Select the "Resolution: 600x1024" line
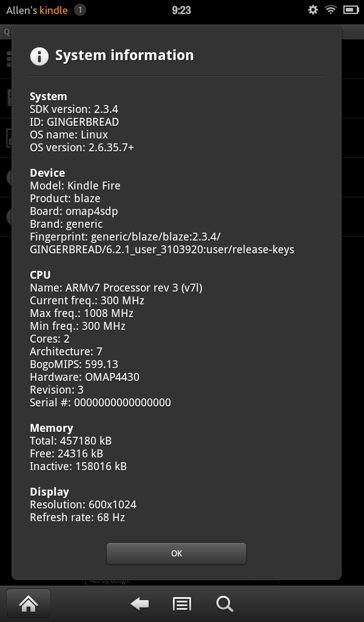 pos(83,505)
